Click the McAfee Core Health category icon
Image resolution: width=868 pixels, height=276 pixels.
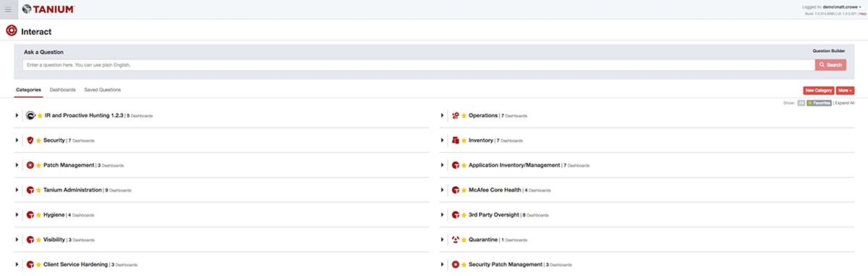click(456, 190)
